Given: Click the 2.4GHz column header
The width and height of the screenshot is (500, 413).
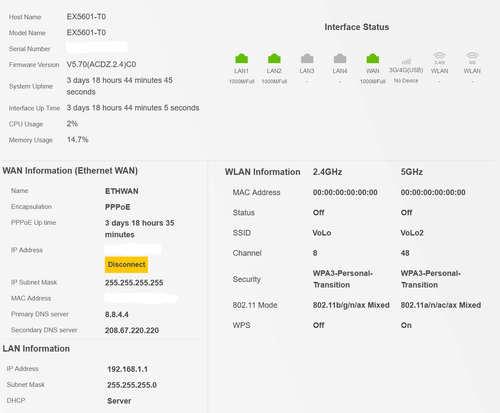Looking at the screenshot, I should (x=327, y=172).
